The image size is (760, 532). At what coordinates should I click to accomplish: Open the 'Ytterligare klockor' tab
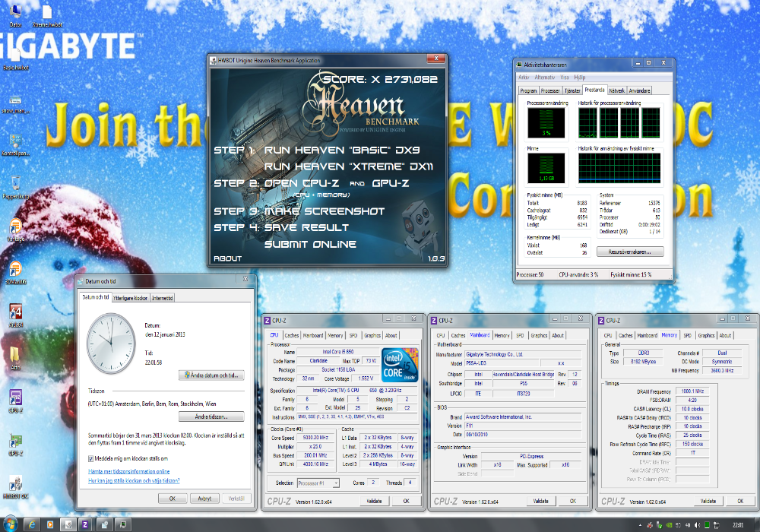point(131,298)
